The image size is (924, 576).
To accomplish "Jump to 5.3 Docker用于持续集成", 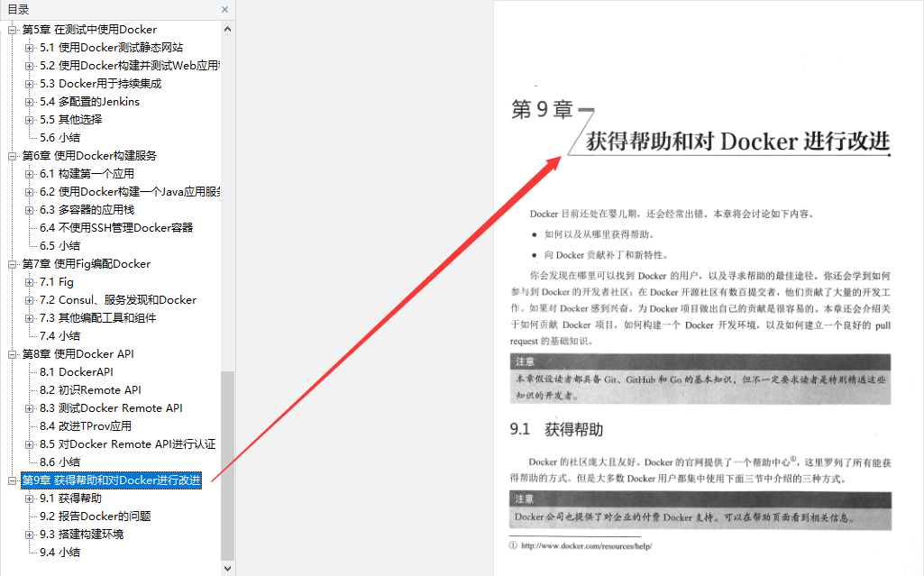I will tap(101, 84).
